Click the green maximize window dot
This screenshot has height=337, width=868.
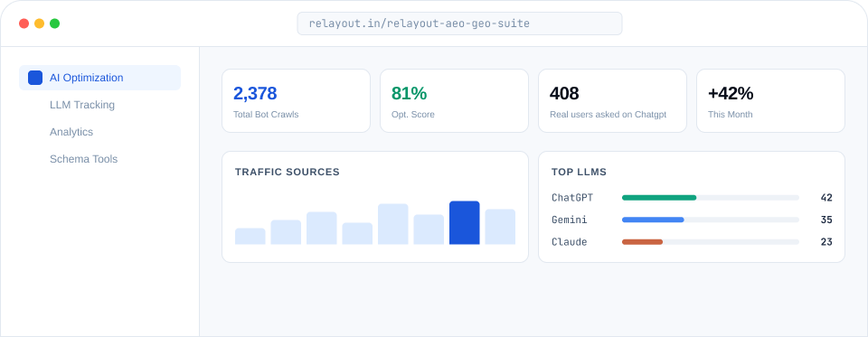tap(55, 23)
